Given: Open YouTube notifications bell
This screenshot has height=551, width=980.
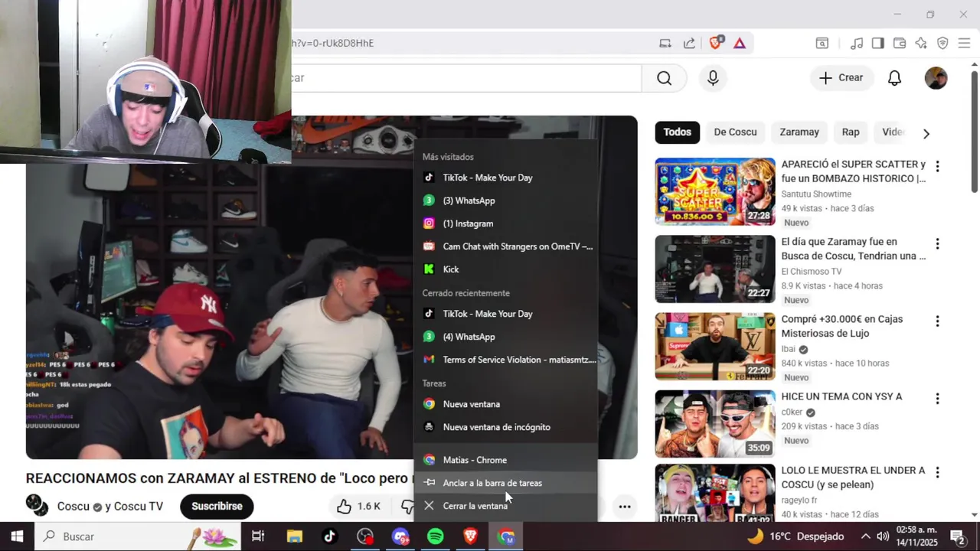Looking at the screenshot, I should [x=894, y=78].
